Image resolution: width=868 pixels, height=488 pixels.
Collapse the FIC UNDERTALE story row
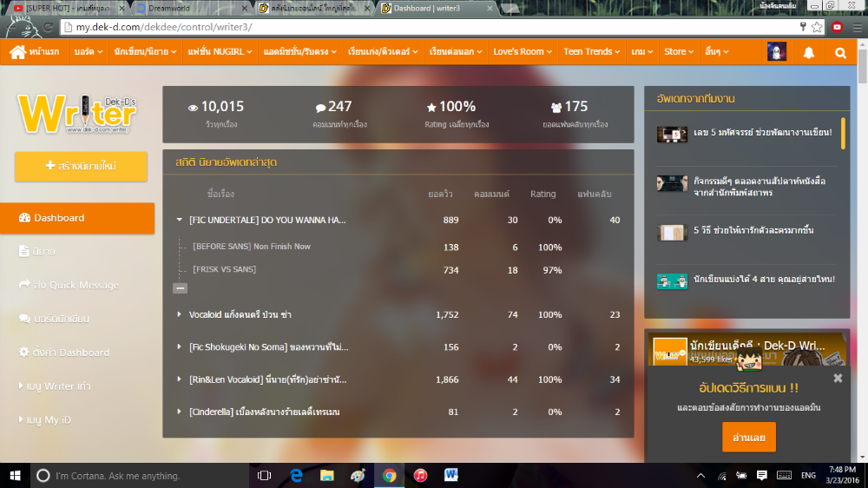180,220
